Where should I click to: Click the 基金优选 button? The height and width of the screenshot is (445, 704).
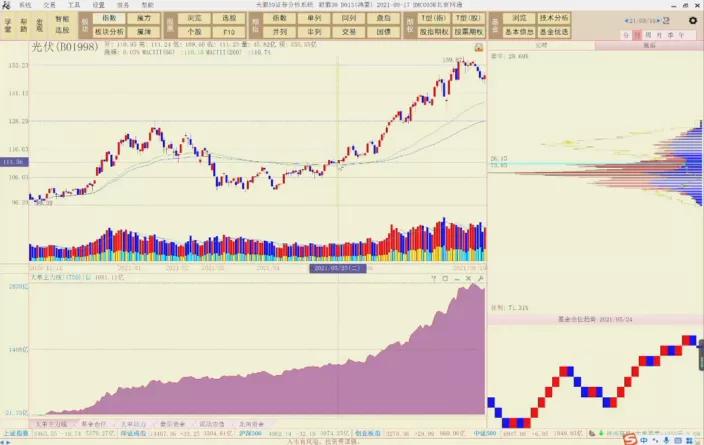(554, 32)
